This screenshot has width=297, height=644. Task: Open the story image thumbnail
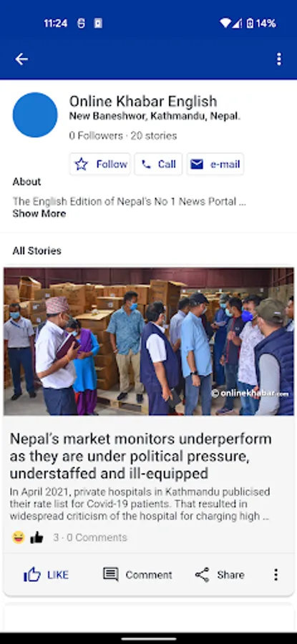149,341
